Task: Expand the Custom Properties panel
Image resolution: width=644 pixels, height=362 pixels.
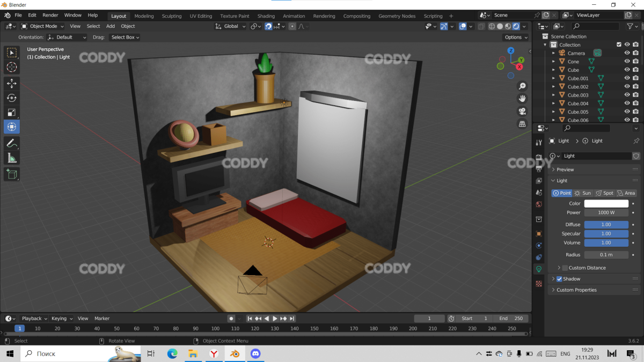Action: point(576,290)
